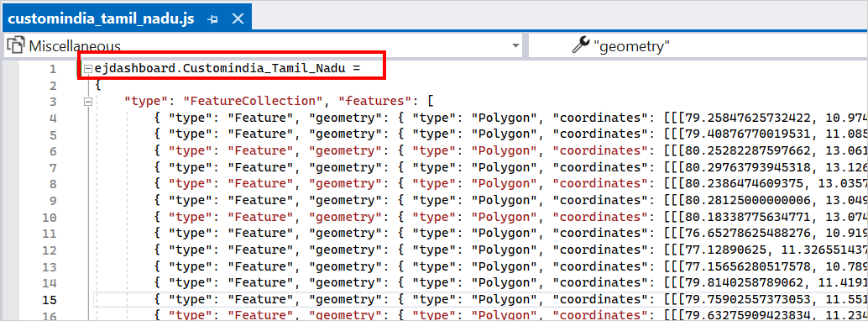Click line number 7 in the margin

point(53,167)
